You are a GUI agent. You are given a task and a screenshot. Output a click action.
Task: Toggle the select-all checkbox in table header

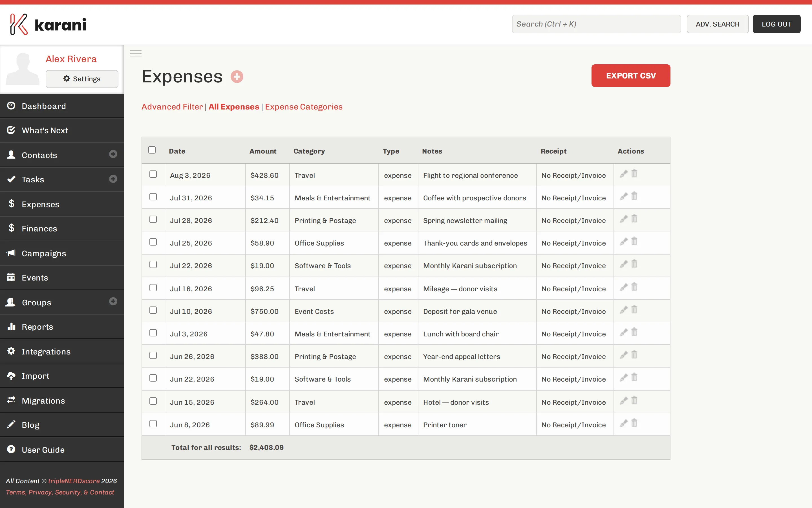pyautogui.click(x=152, y=150)
